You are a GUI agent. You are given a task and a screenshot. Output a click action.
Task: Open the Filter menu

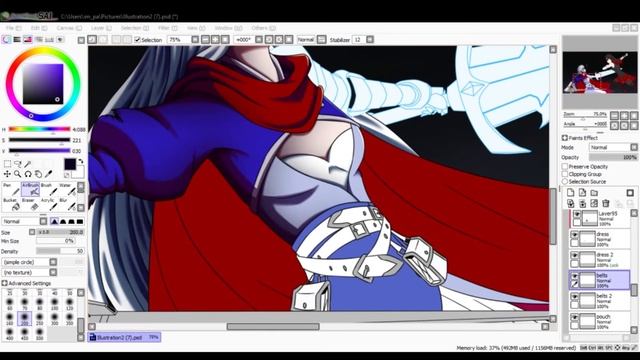167,28
